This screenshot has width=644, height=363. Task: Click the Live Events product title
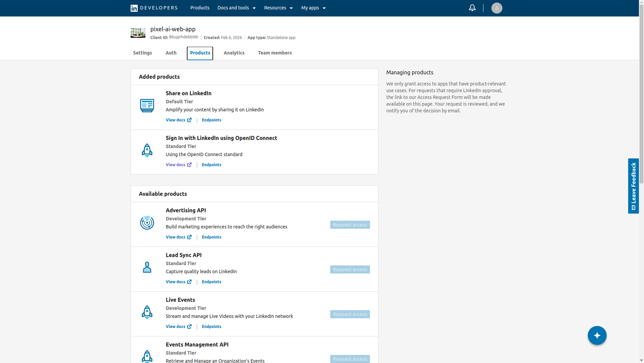click(180, 300)
